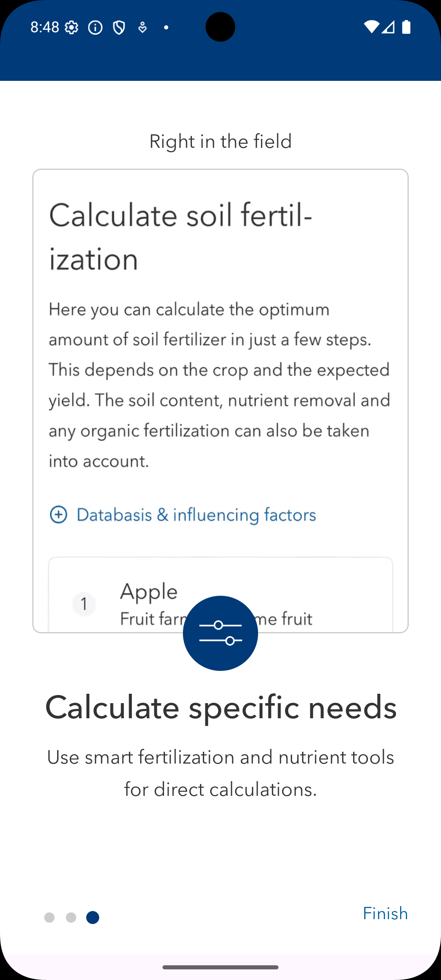The width and height of the screenshot is (441, 980).
Task: Tap the info circle status icon
Action: coord(95,27)
